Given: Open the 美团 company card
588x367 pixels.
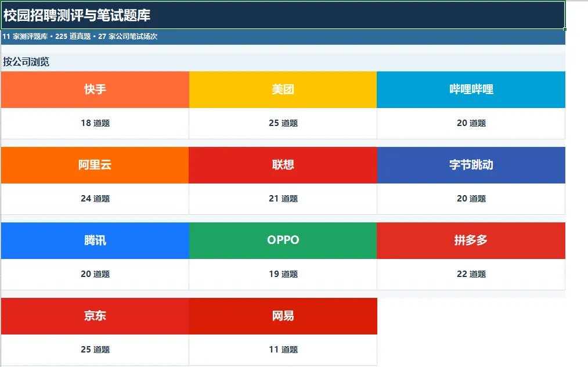Looking at the screenshot, I should [283, 89].
